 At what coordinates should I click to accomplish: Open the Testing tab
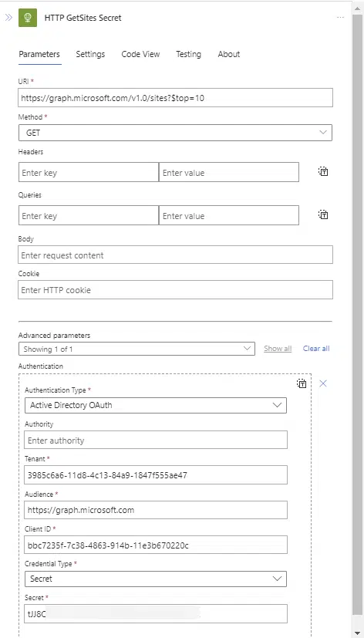[188, 54]
